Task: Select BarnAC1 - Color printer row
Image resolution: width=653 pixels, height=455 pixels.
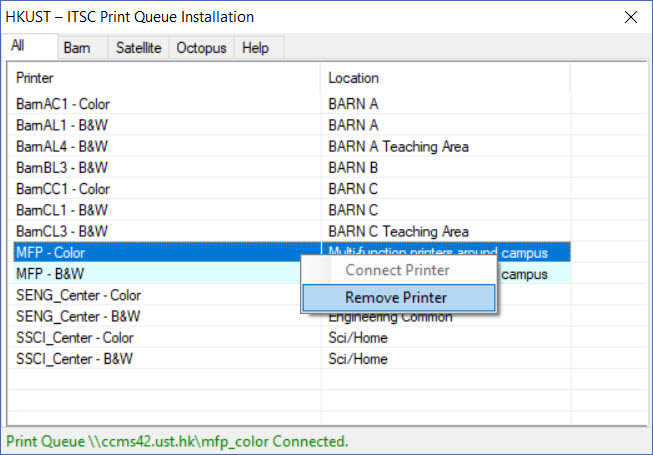Action: [x=63, y=104]
